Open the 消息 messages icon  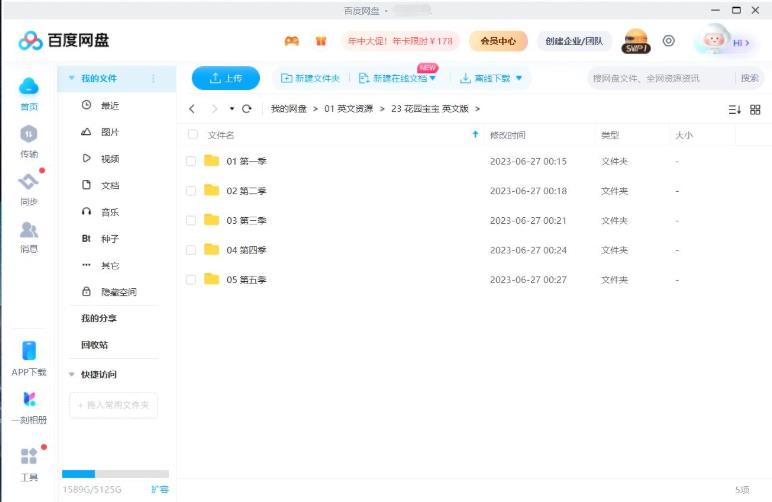29,229
